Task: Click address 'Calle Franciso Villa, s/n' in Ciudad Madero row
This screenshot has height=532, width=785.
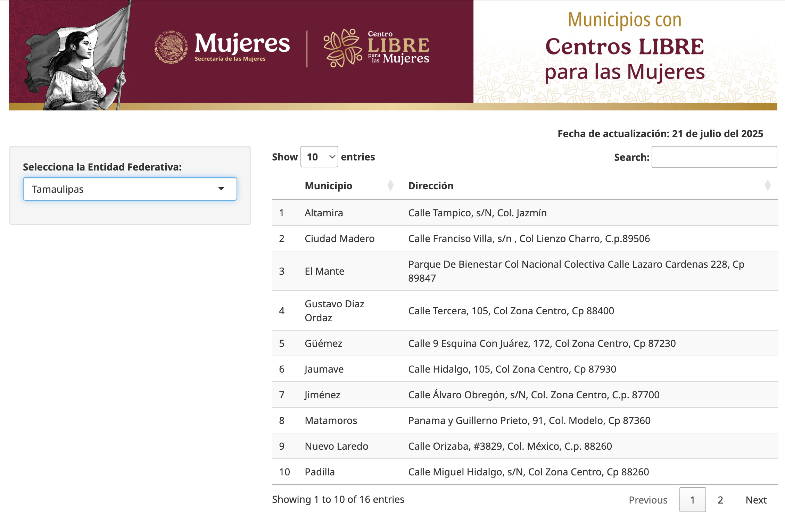Action: (x=460, y=239)
